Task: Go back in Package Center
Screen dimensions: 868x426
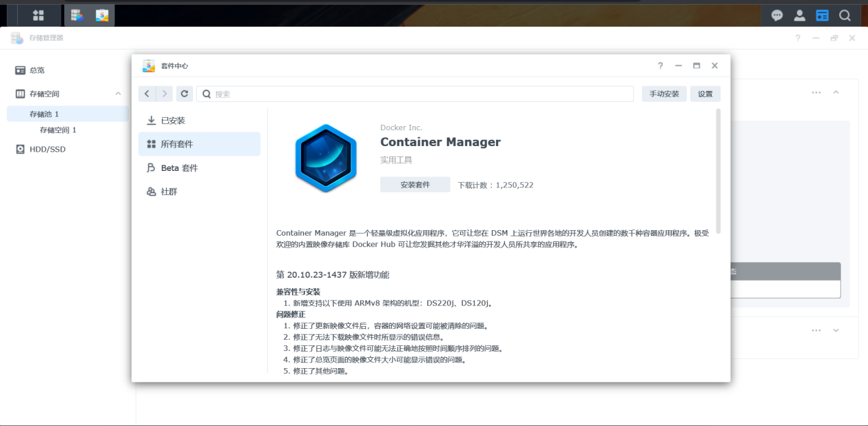Action: click(147, 94)
